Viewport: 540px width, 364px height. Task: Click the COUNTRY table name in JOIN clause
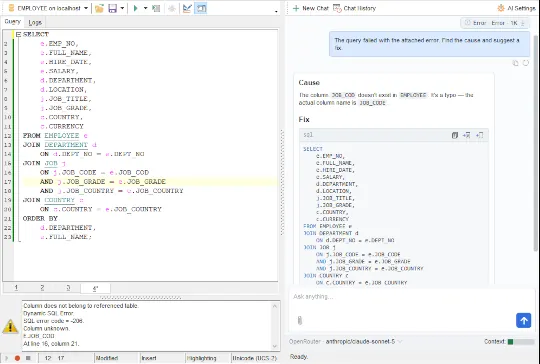pyautogui.click(x=59, y=200)
